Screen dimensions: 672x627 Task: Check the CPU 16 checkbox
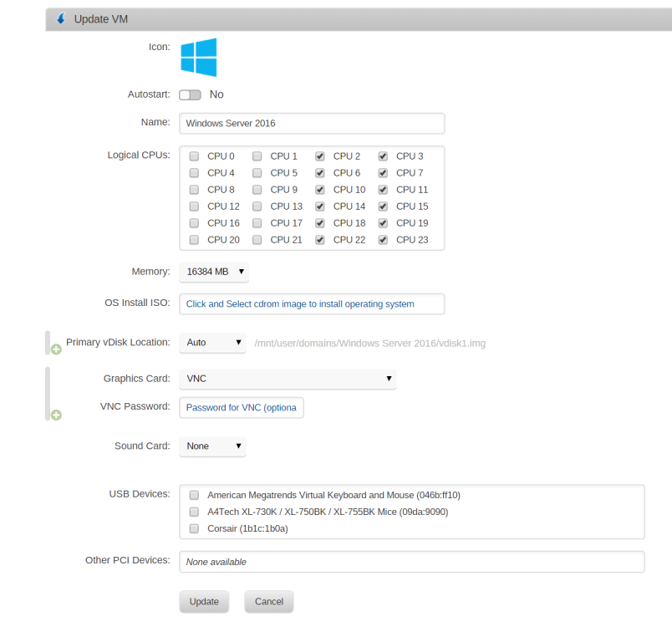(194, 223)
